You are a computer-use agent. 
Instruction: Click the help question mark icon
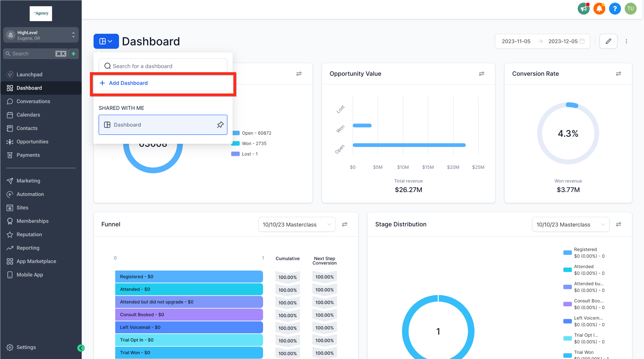615,8
